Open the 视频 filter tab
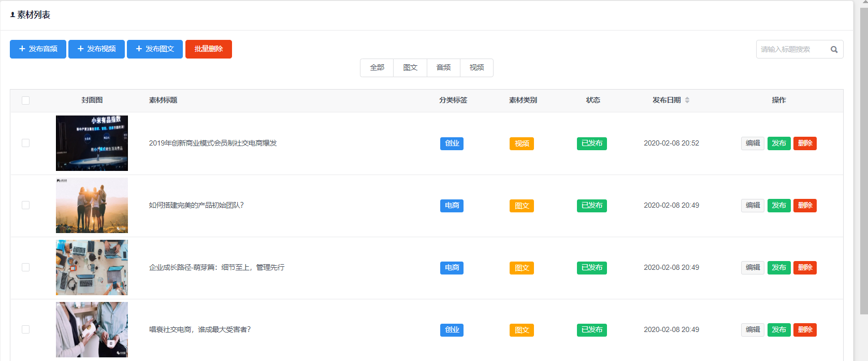868x361 pixels. pyautogui.click(x=476, y=68)
